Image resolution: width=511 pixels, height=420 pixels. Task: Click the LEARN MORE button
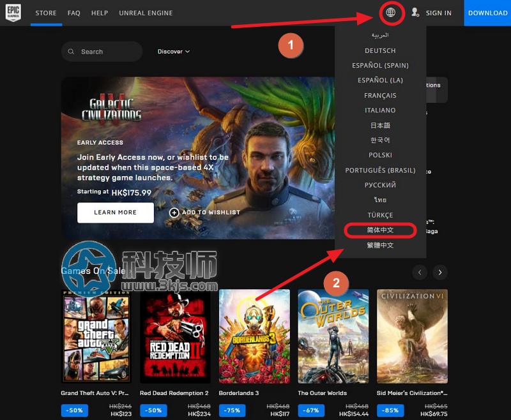[116, 213]
